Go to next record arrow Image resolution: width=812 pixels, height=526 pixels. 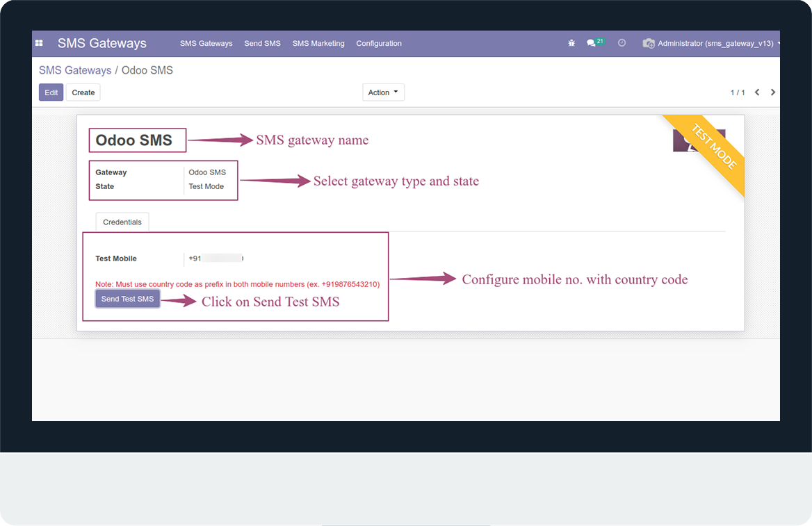coord(772,92)
